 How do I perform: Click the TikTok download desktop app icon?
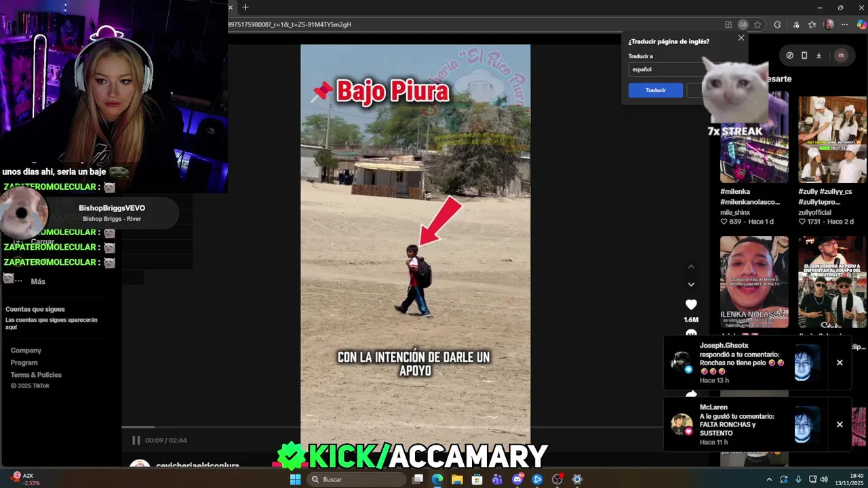click(818, 56)
